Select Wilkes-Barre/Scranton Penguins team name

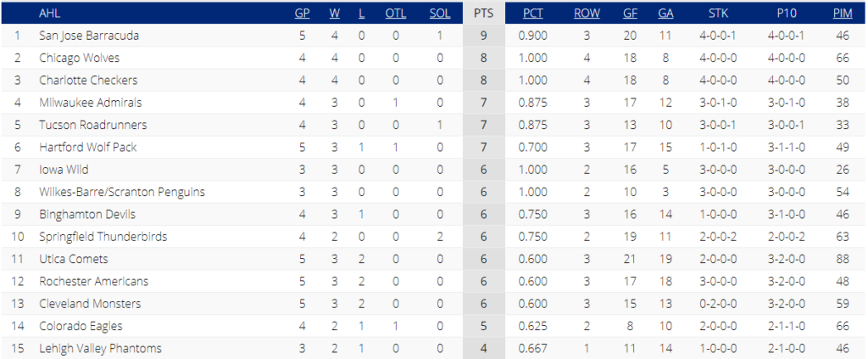point(122,192)
